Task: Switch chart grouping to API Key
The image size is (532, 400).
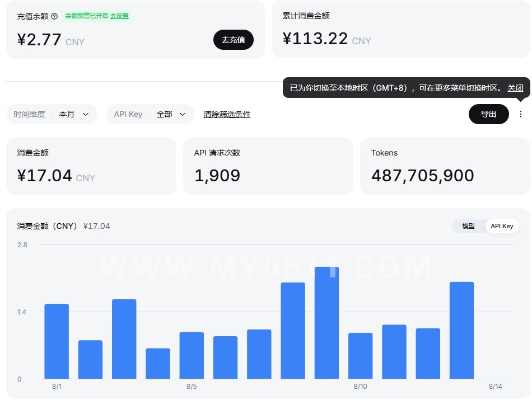Action: pyautogui.click(x=502, y=226)
